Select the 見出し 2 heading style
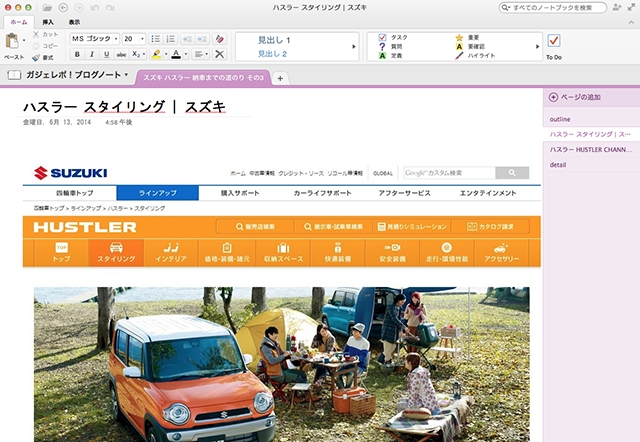The width and height of the screenshot is (640, 442). (x=272, y=53)
